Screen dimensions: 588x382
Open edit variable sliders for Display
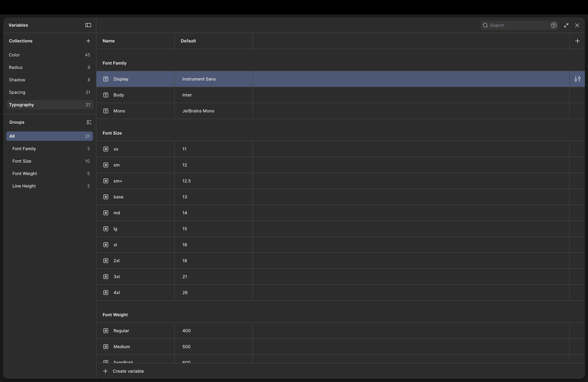tap(577, 79)
